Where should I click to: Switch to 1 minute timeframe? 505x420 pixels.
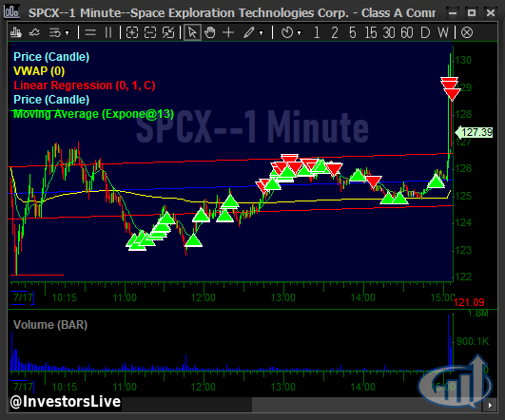coord(317,33)
